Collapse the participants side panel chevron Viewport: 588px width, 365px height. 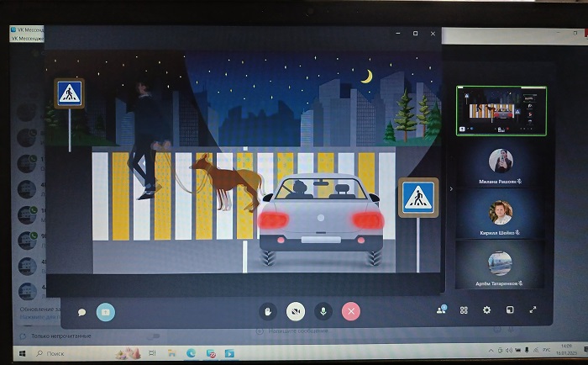tap(451, 189)
